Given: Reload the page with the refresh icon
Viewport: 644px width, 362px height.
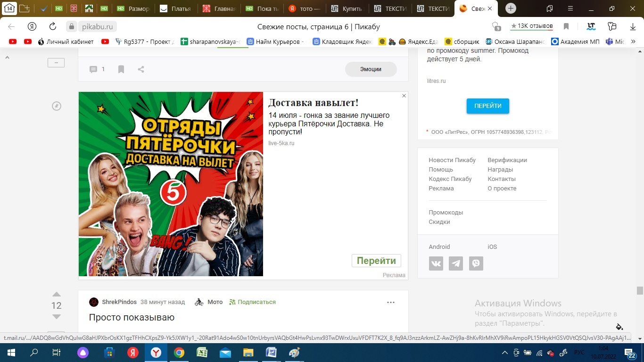Looking at the screenshot, I should click(53, 27).
